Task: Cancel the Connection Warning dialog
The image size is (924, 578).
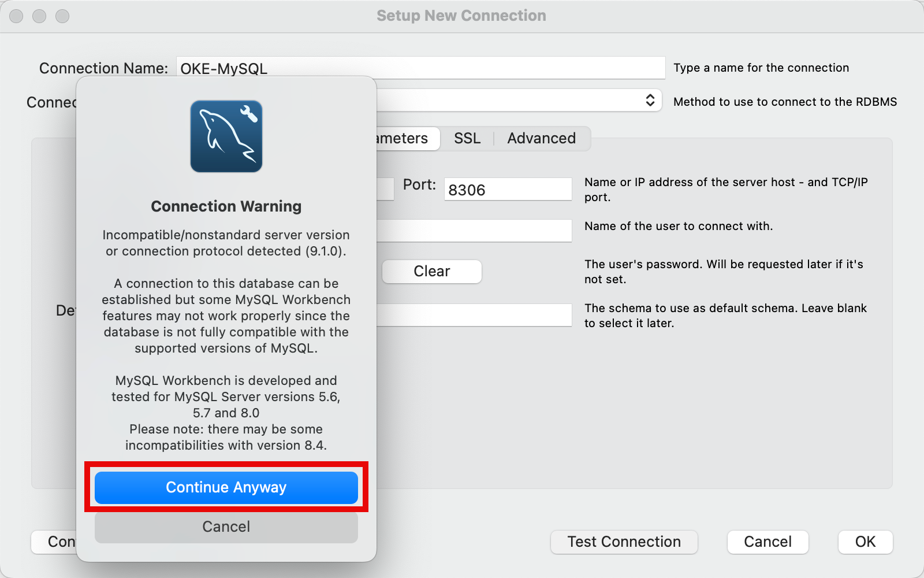Action: [226, 527]
